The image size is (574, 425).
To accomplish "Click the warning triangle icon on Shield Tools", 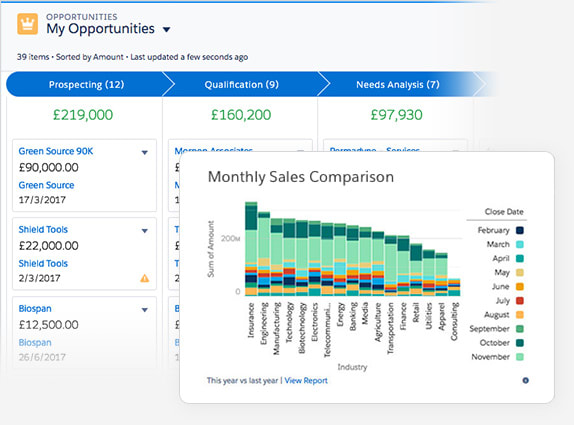I will pyautogui.click(x=145, y=278).
